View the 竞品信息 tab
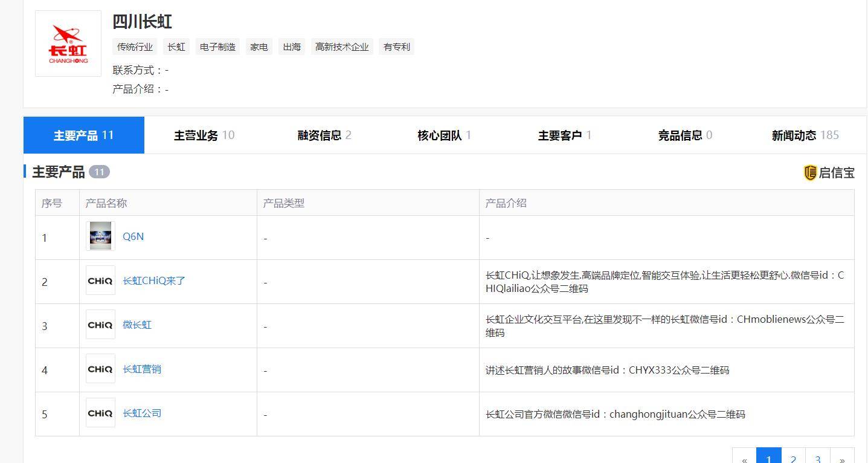This screenshot has height=463, width=868. point(679,135)
